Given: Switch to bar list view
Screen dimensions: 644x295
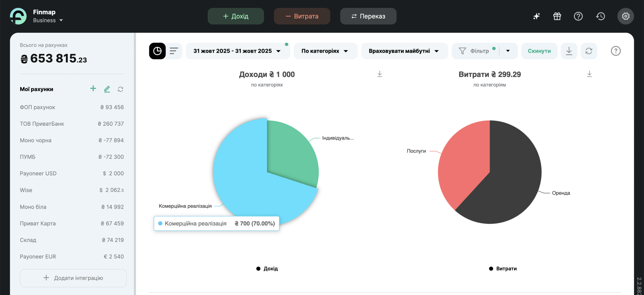Looking at the screenshot, I should [x=174, y=51].
